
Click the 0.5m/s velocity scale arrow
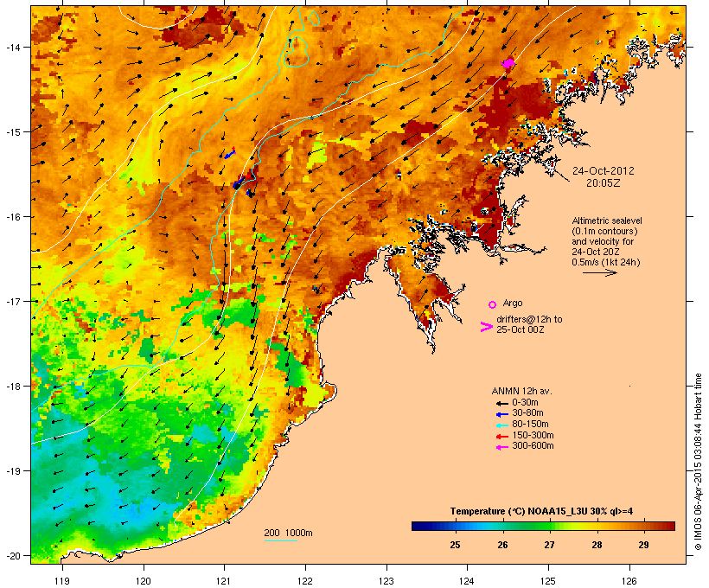[x=599, y=272]
